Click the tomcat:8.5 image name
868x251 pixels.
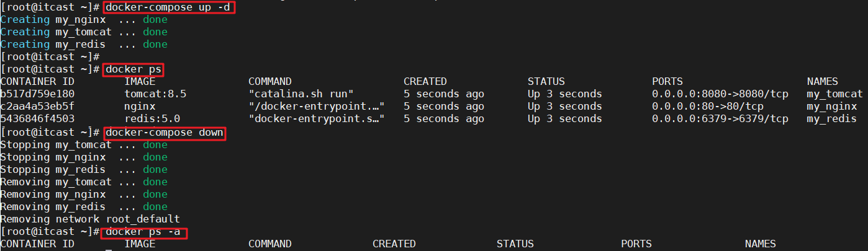pos(155,94)
